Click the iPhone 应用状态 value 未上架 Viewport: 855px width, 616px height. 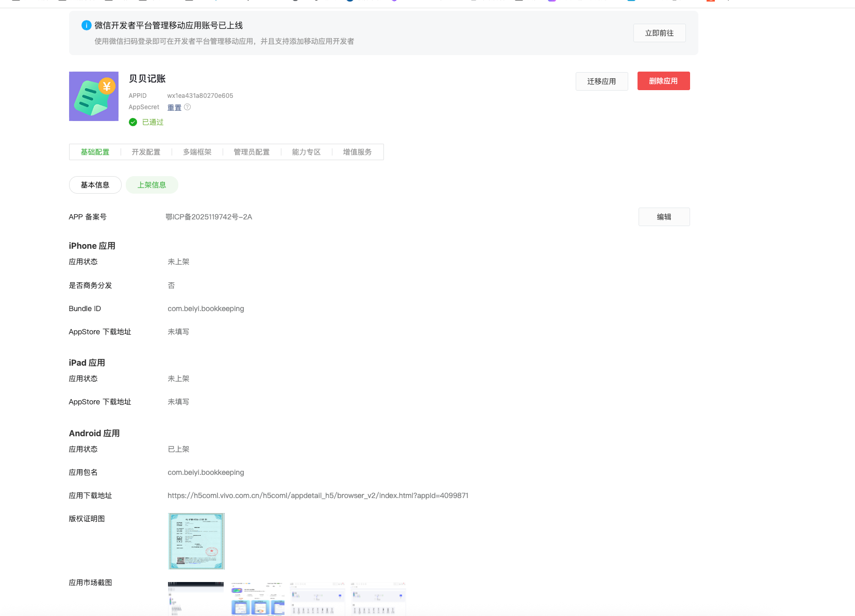pos(179,262)
